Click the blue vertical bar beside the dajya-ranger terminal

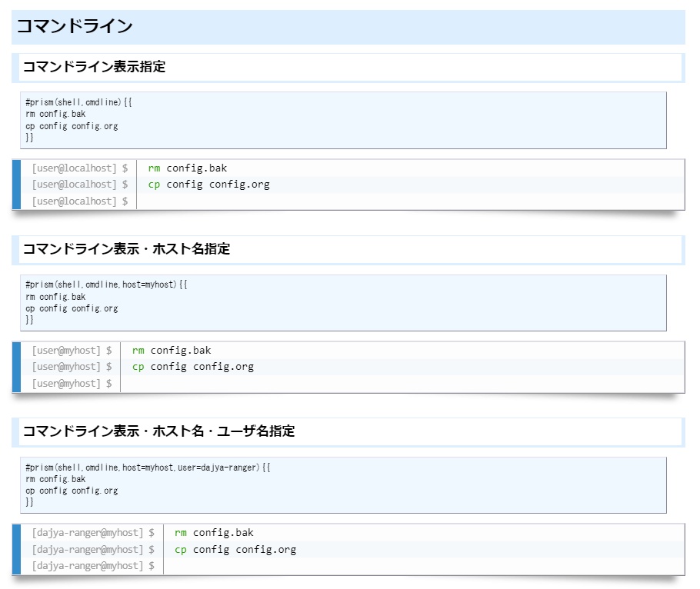pos(17,549)
